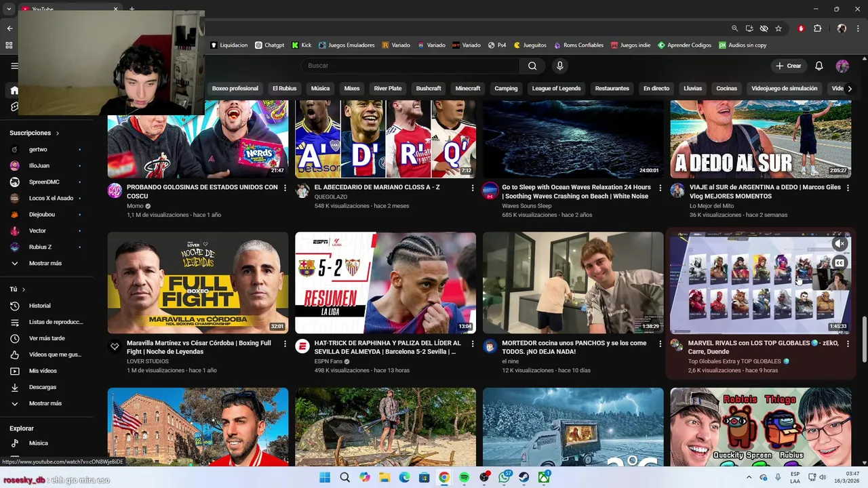This screenshot has height=488, width=868.
Task: Open options for MORTEDOR cocina video
Action: [660, 344]
